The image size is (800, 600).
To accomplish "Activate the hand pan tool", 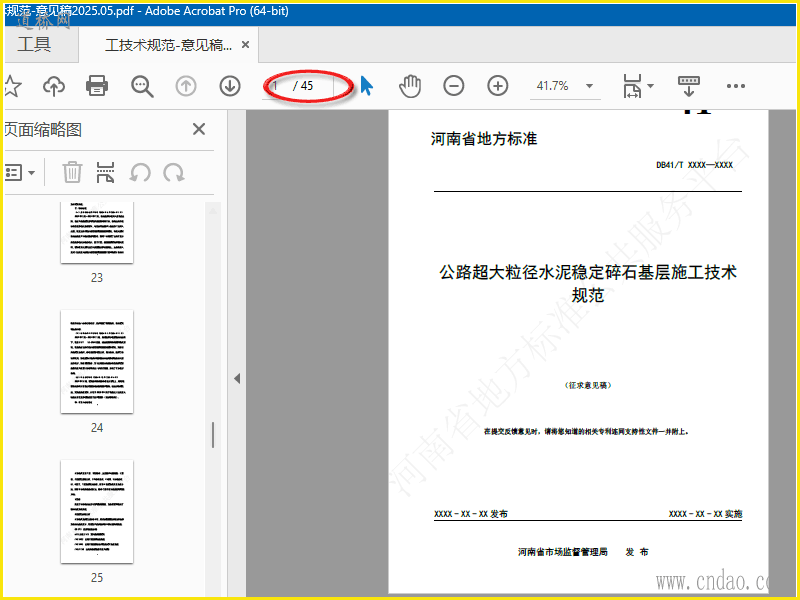I will pyautogui.click(x=410, y=86).
